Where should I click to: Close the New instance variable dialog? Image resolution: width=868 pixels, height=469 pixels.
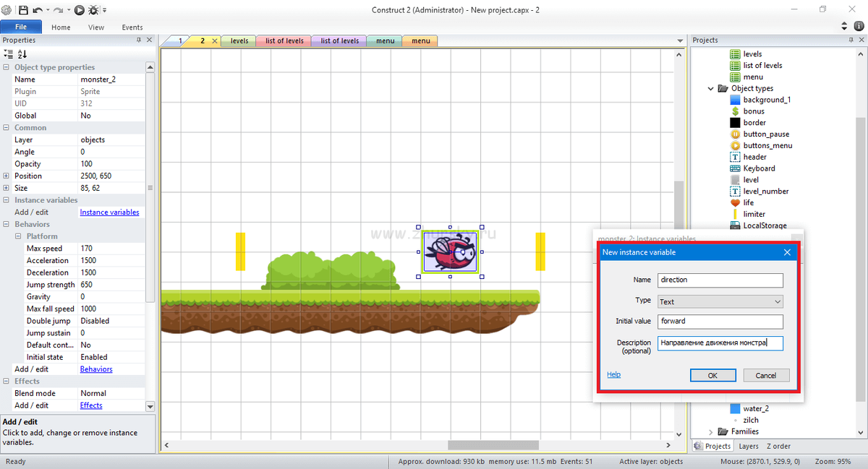coord(787,252)
